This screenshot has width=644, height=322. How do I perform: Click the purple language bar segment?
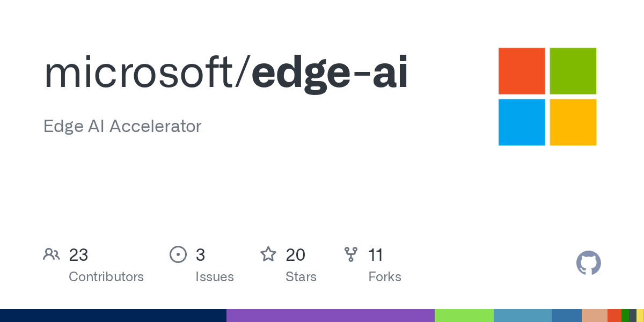click(x=330, y=316)
